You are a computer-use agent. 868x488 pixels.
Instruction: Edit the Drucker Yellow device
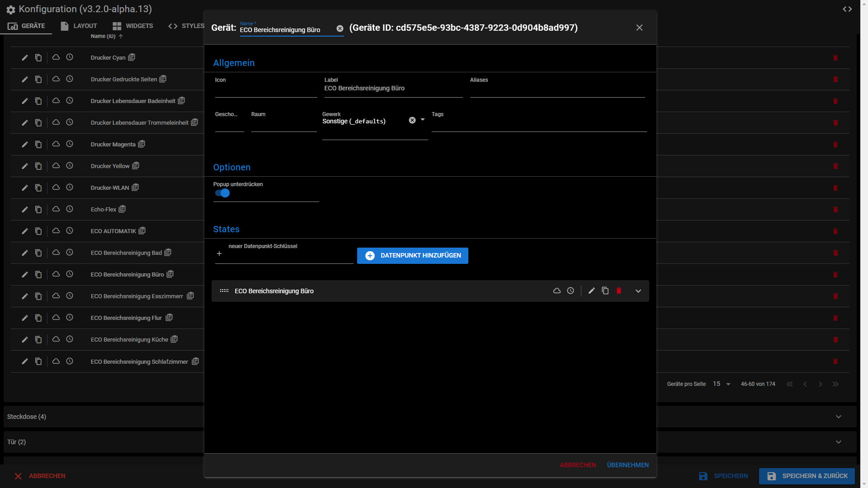tap(25, 166)
